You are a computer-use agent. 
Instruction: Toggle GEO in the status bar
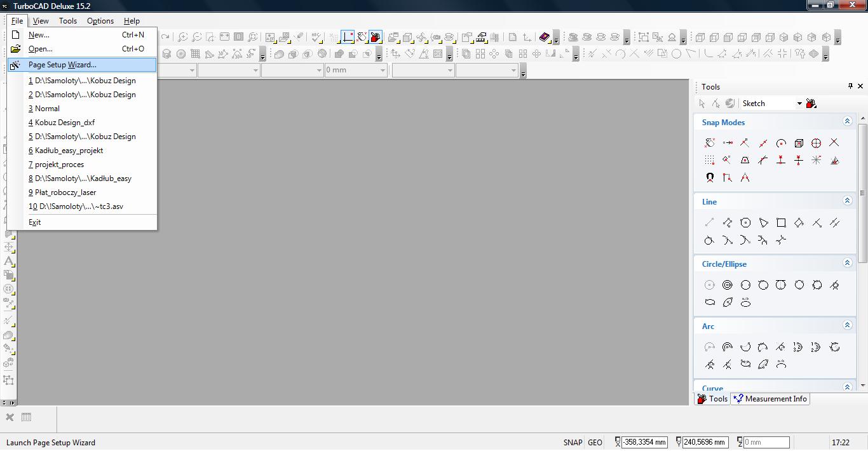(595, 443)
